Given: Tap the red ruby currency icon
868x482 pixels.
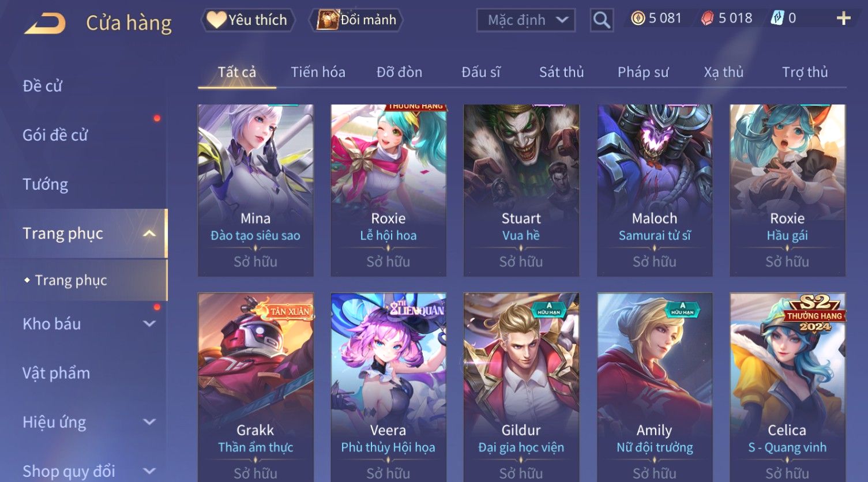Looking at the screenshot, I should [707, 18].
